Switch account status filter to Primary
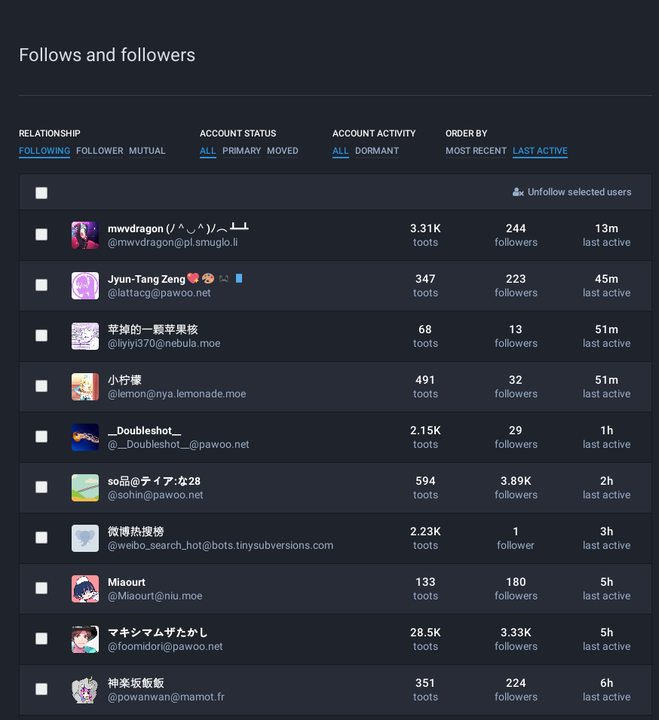This screenshot has width=659, height=720. click(241, 151)
